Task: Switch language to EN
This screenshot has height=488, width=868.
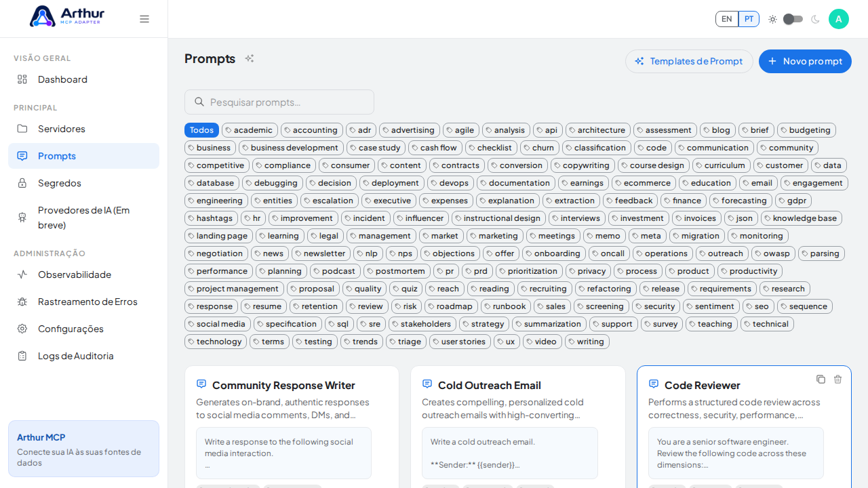Action: point(727,19)
